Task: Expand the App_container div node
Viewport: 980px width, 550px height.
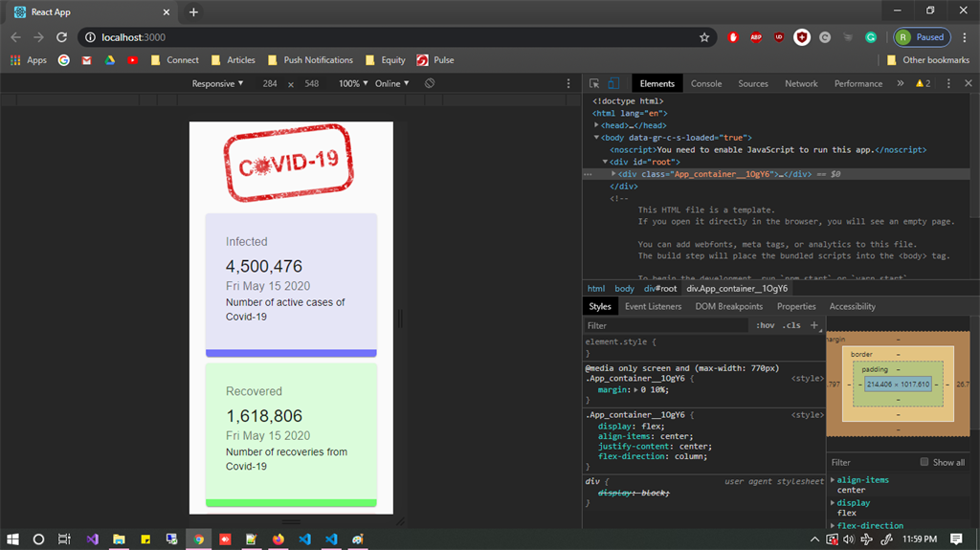Action: coord(614,174)
